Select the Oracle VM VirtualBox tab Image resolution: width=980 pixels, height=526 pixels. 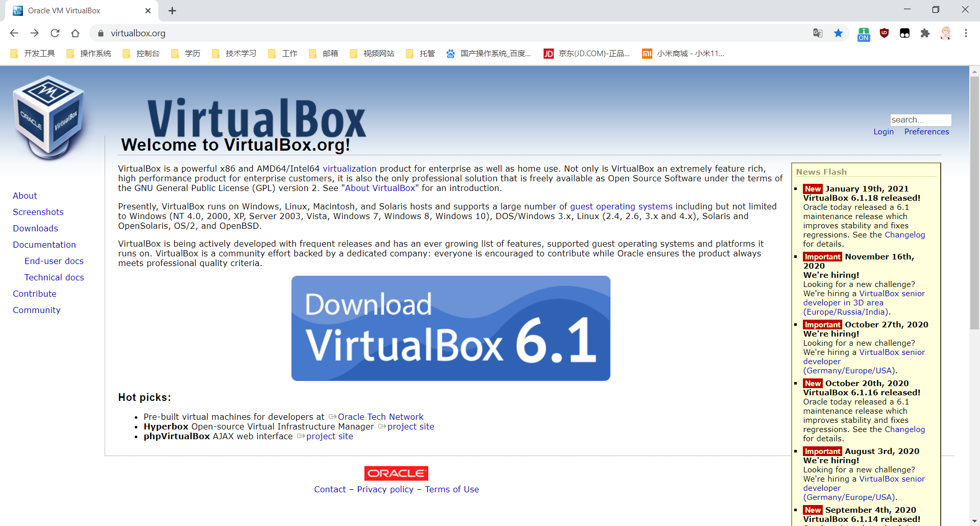(x=82, y=11)
